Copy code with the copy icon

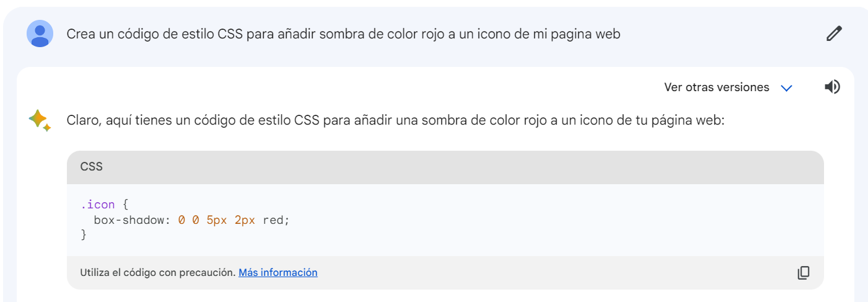(803, 273)
